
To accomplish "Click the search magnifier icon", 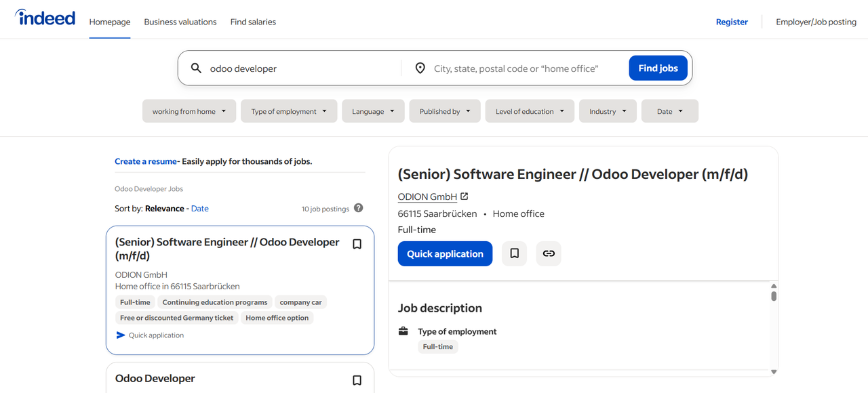I will pos(196,68).
